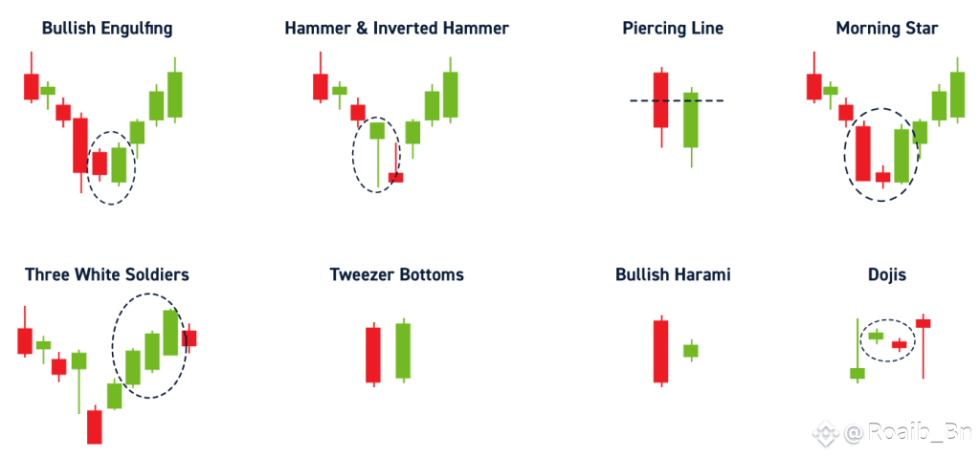The width and height of the screenshot is (980, 458).
Task: Click the @Roaib_Bn watermark username
Action: (907, 432)
